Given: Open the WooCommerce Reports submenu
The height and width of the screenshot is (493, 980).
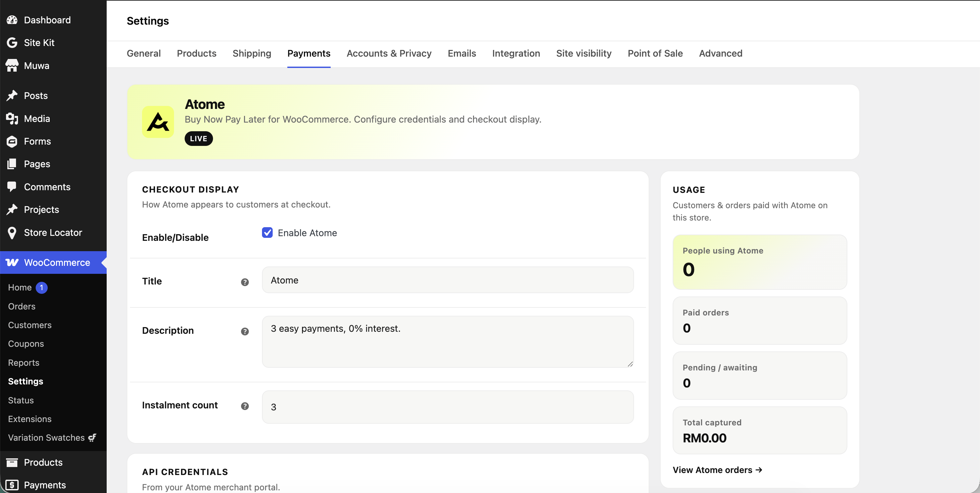Looking at the screenshot, I should [x=24, y=363].
